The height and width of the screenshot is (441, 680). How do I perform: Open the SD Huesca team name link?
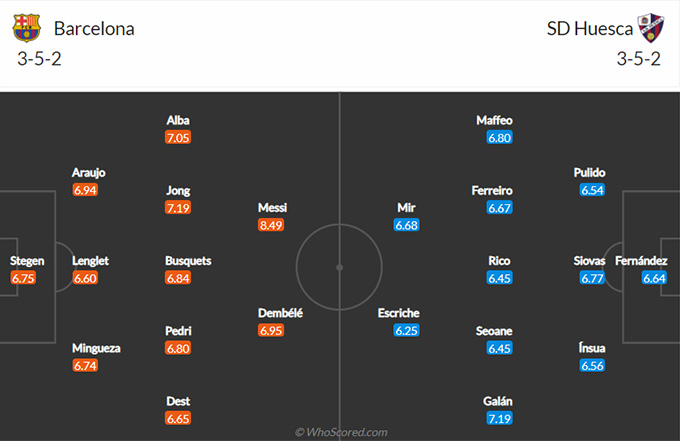click(590, 29)
